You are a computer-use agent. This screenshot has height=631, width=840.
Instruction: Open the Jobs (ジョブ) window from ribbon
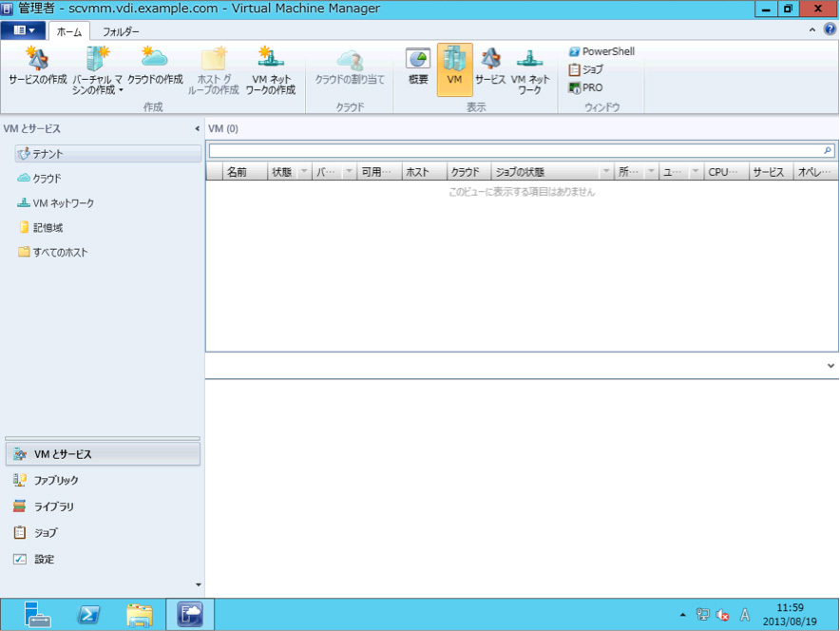(585, 69)
